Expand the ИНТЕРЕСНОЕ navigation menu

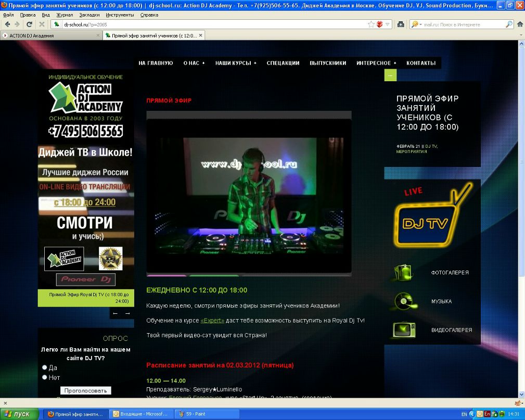click(376, 63)
